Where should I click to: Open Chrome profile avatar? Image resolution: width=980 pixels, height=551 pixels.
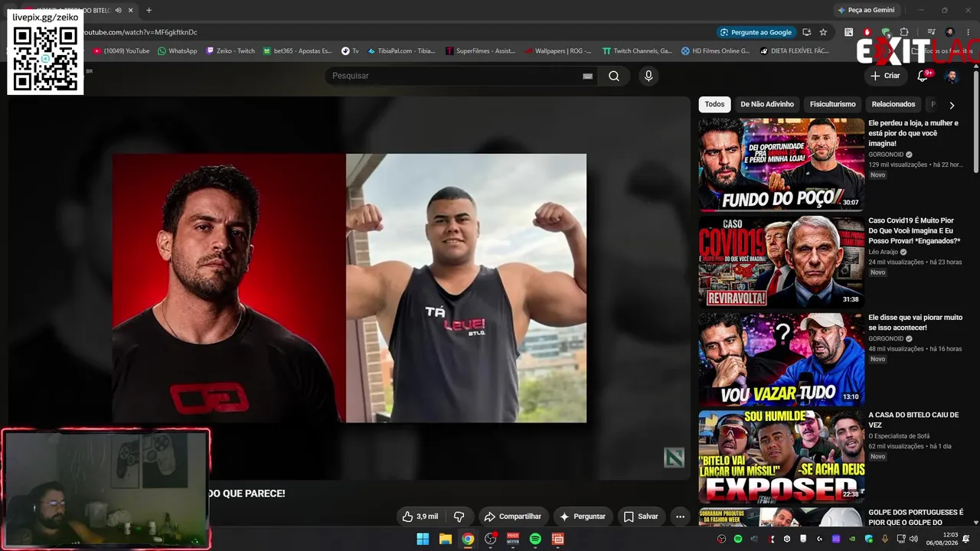point(950,32)
